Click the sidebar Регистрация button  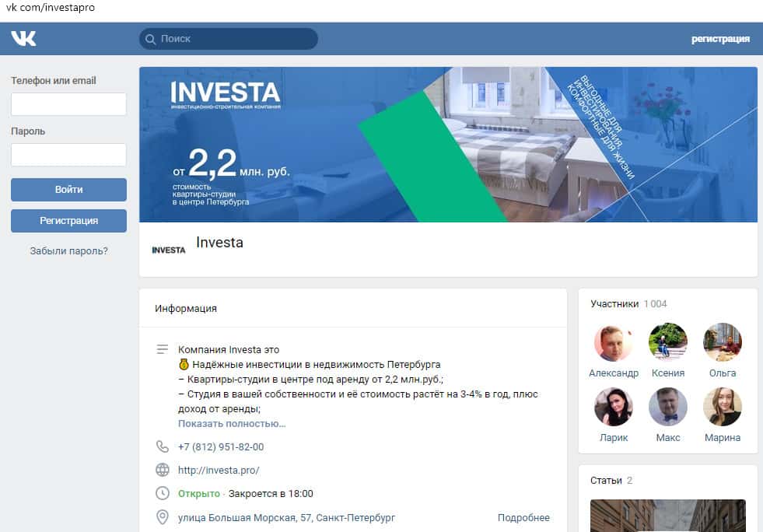pos(68,220)
